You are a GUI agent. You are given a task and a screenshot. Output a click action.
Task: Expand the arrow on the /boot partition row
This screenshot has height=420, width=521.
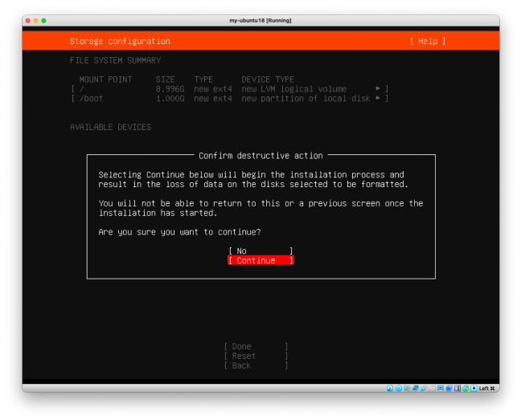pos(378,98)
